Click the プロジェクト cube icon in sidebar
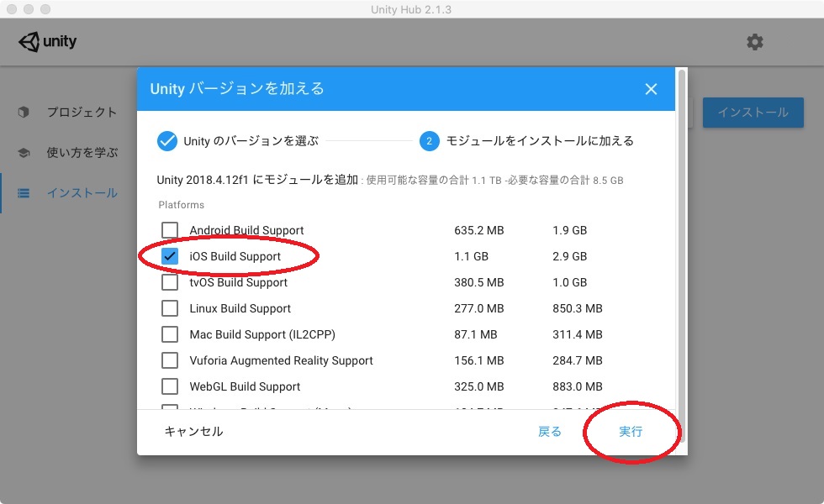This screenshot has width=824, height=504. pos(24,112)
